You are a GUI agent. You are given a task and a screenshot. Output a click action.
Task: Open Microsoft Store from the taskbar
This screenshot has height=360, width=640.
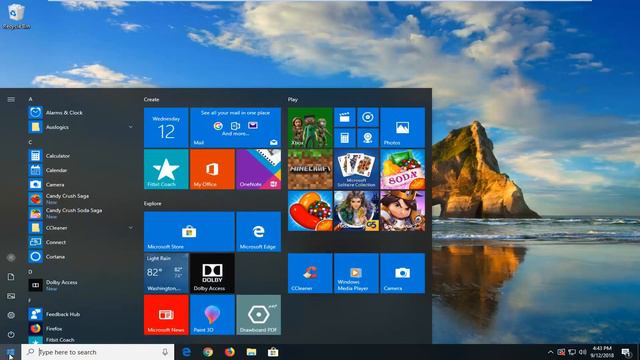273,352
